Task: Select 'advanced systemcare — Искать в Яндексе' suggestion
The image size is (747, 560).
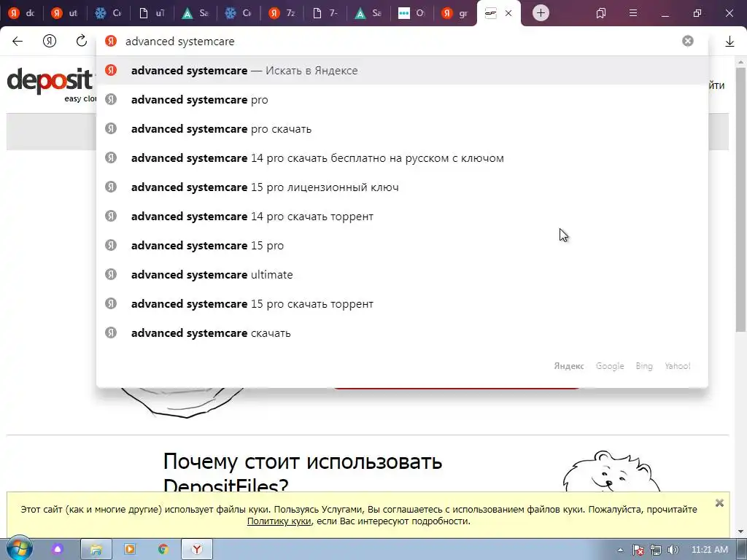Action: click(x=402, y=71)
